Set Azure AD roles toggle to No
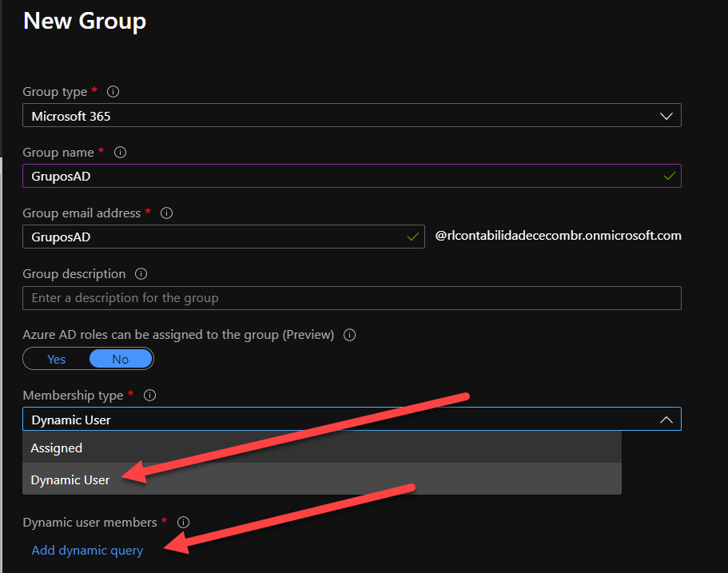The image size is (728, 573). [120, 359]
